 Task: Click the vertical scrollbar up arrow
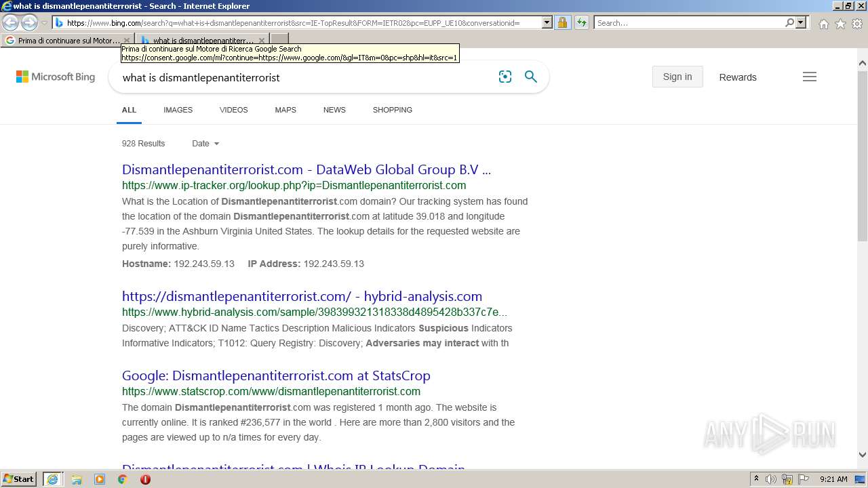863,64
